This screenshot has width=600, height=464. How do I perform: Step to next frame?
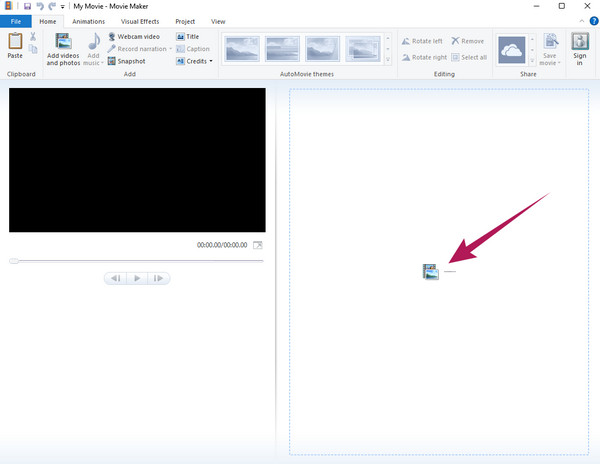point(158,278)
